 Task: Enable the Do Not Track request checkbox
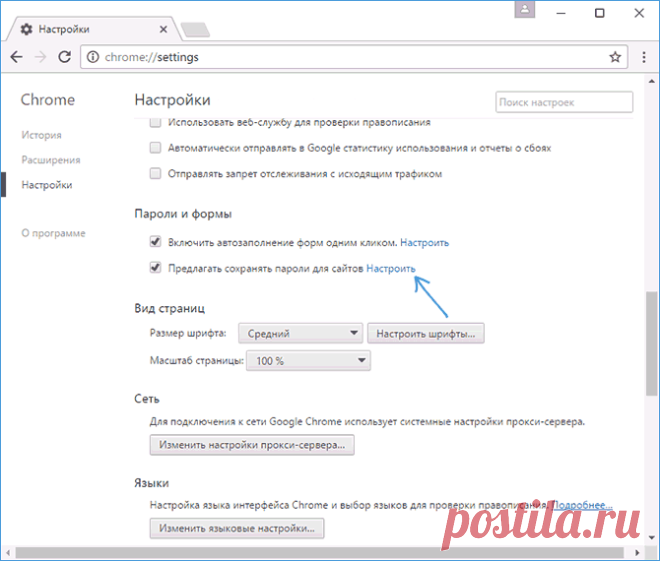pos(155,173)
